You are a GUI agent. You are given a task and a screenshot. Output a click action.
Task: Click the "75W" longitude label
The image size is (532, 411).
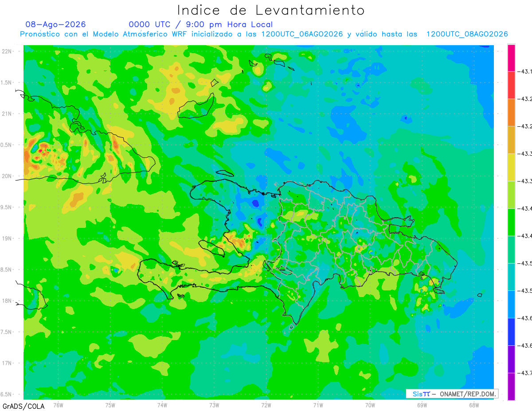click(x=110, y=405)
